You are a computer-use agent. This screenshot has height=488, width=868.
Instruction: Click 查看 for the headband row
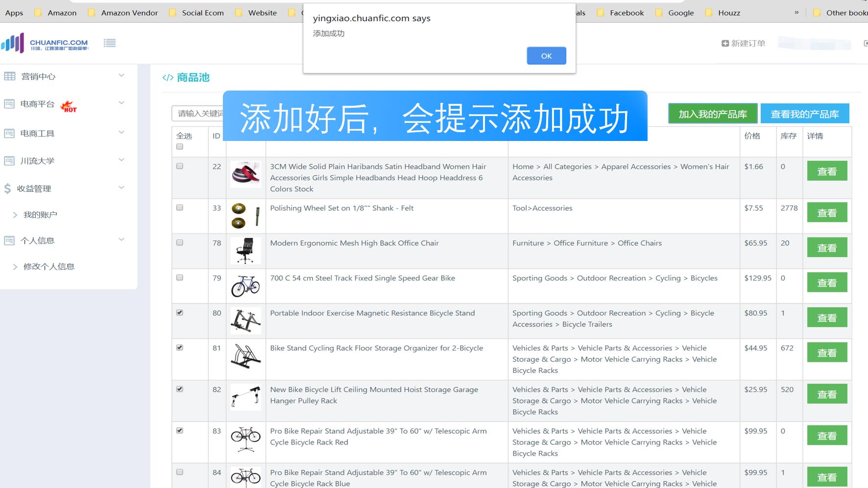pyautogui.click(x=827, y=171)
